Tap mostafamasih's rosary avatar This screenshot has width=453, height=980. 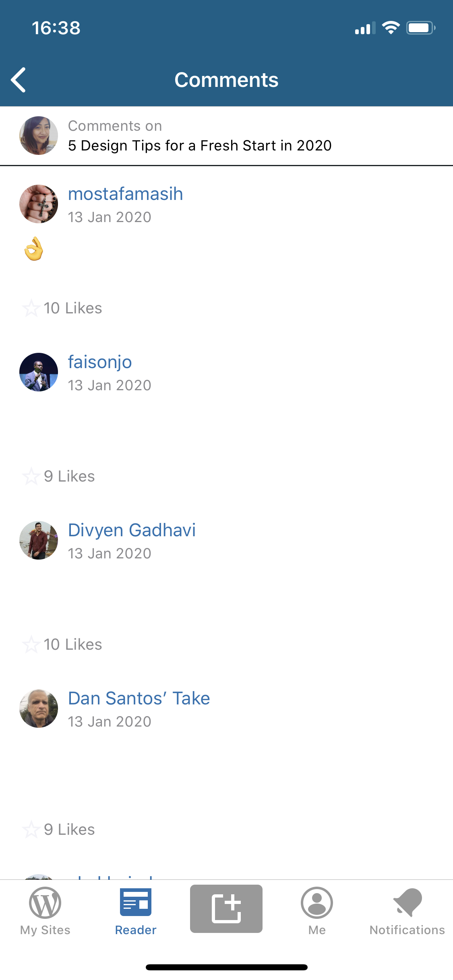[39, 204]
